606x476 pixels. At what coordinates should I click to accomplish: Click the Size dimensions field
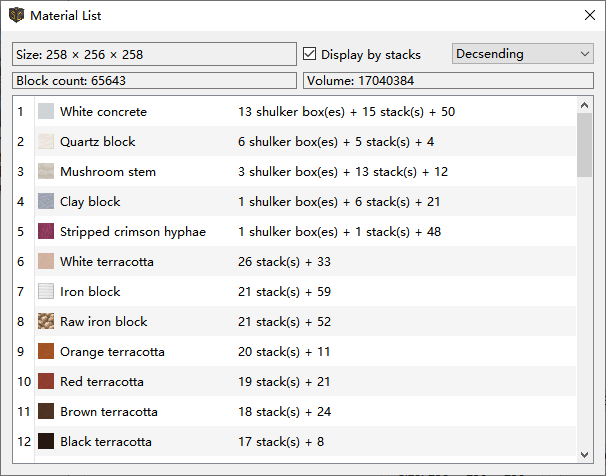[x=154, y=54]
